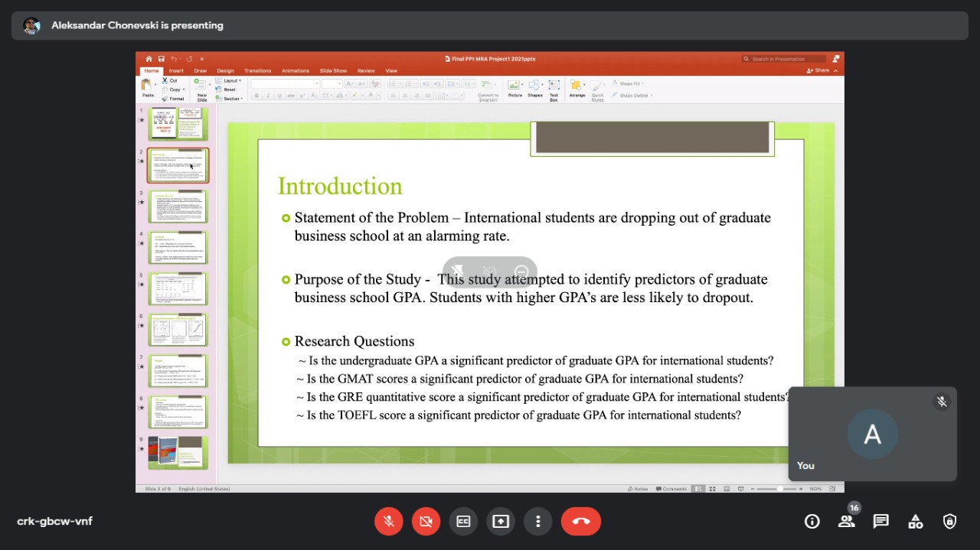980x550 pixels.
Task: Click Search in Presentation field
Action: point(784,59)
